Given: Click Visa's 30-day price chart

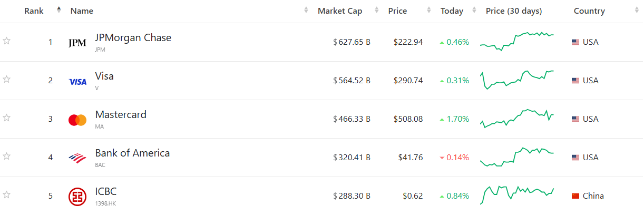Looking at the screenshot, I should (516, 79).
